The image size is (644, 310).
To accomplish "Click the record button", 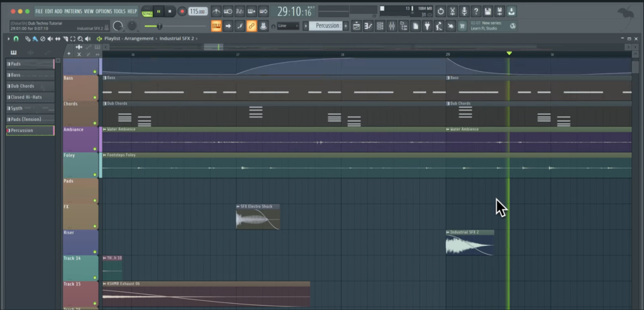I will 182,11.
